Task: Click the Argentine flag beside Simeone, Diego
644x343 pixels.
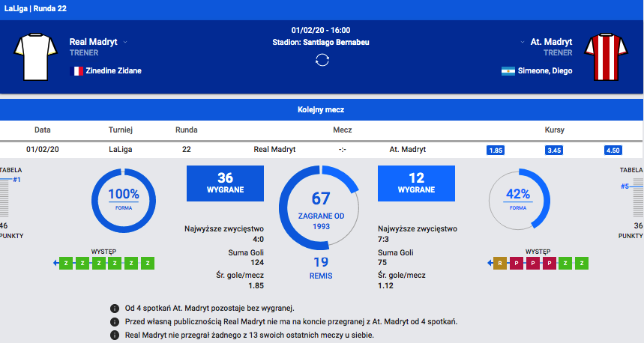Action: tap(508, 71)
